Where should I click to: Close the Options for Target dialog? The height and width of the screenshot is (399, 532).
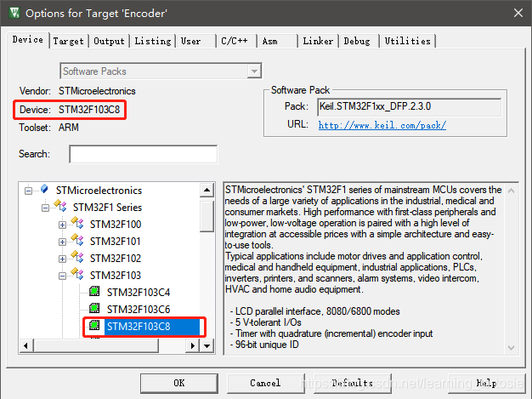pos(518,13)
